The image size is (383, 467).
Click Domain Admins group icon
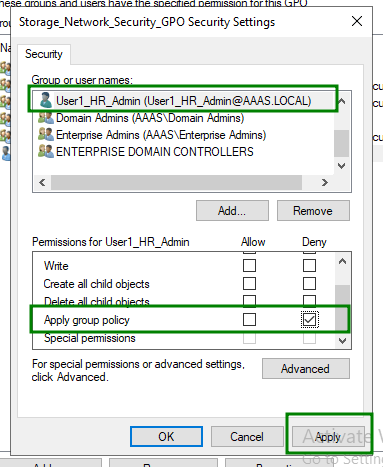click(x=46, y=118)
